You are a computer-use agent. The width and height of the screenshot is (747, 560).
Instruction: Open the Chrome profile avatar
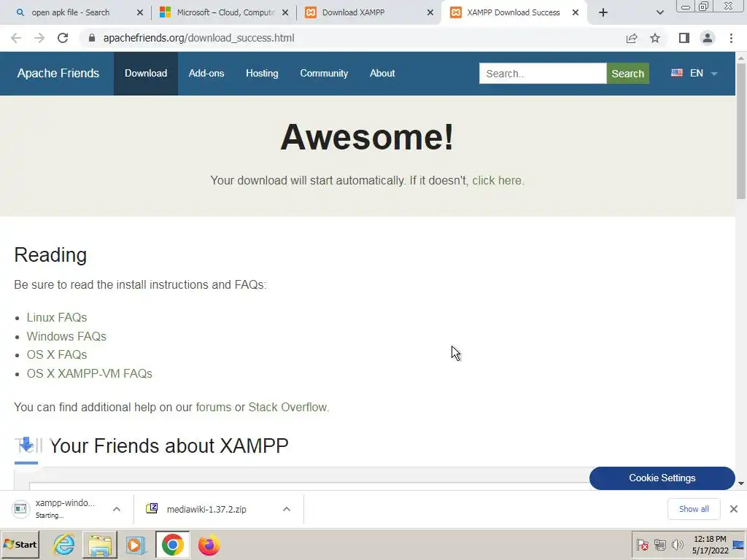[708, 38]
